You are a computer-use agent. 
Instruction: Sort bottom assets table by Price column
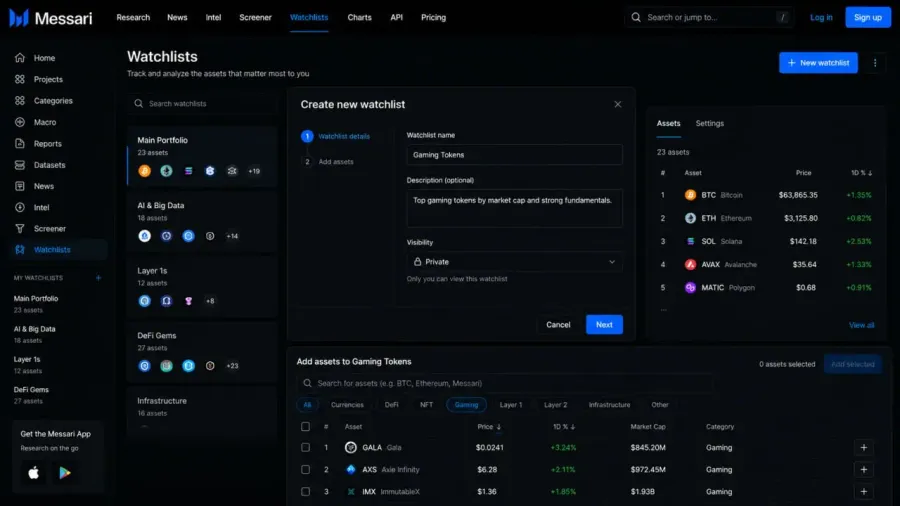(x=489, y=427)
